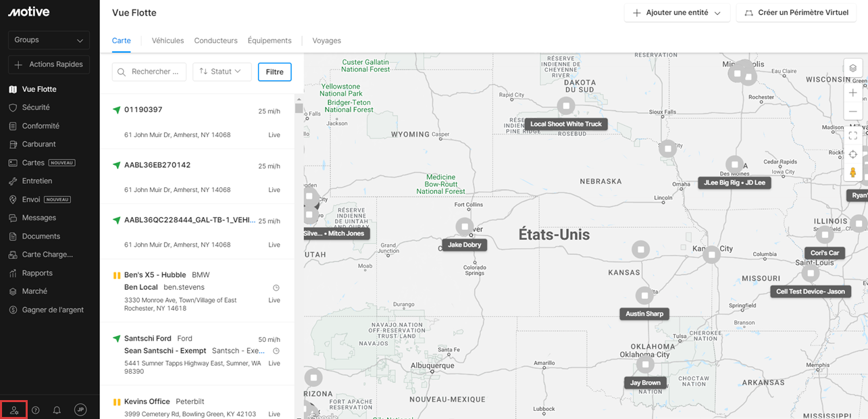Click the 3999 Cemetery Rd address
This screenshot has width=868, height=419.
[x=190, y=414]
